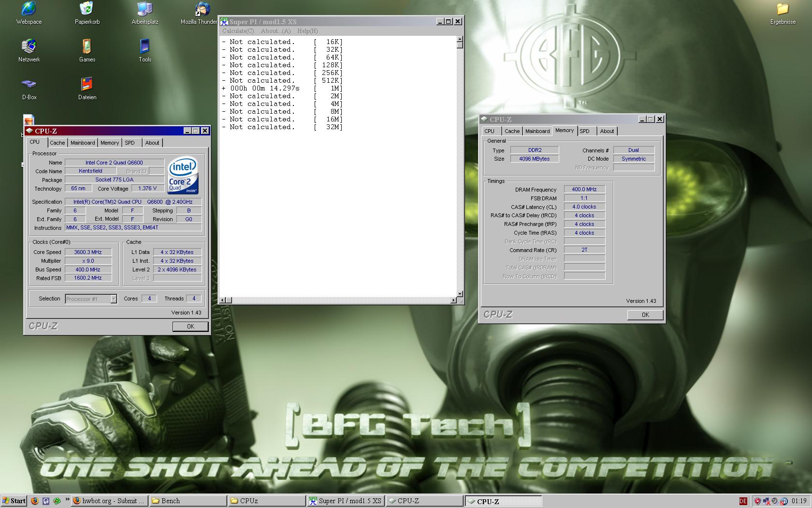812x508 pixels.
Task: Launch Mozilla Thunderbird from the desktop
Action: tap(199, 13)
